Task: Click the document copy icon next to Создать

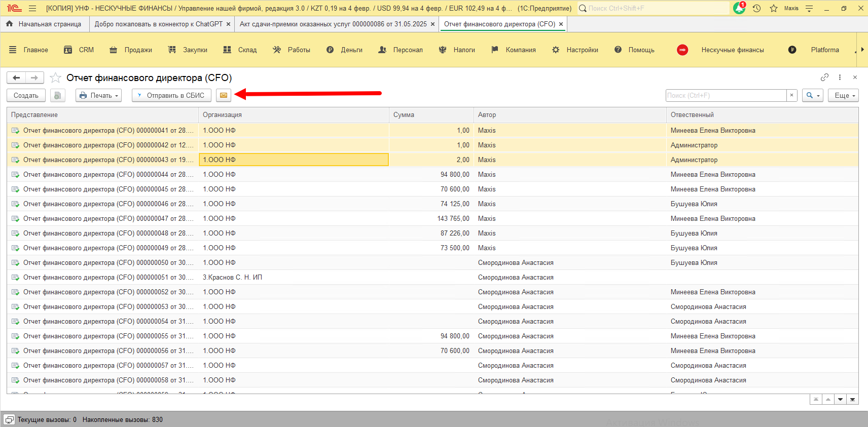Action: tap(58, 95)
